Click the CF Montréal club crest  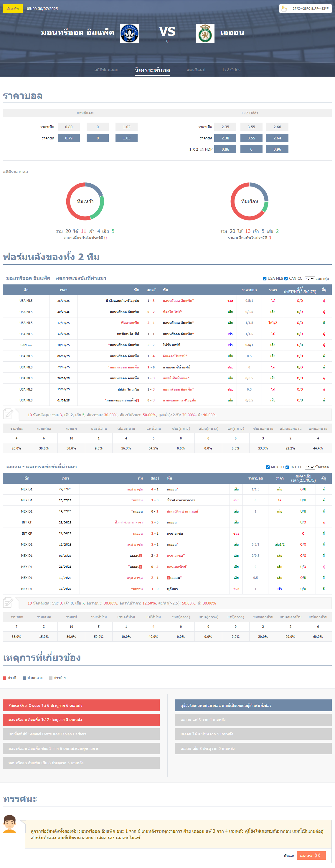click(129, 33)
